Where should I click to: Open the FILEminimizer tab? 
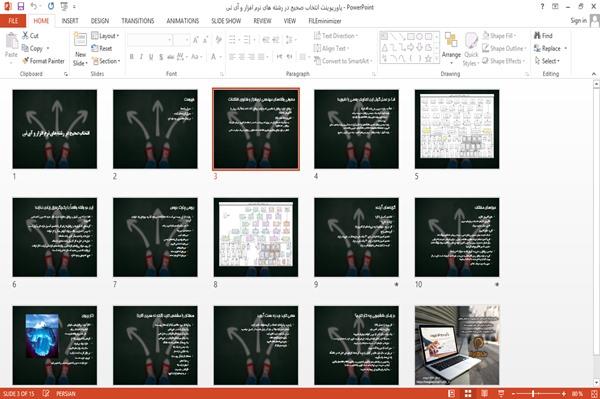324,21
